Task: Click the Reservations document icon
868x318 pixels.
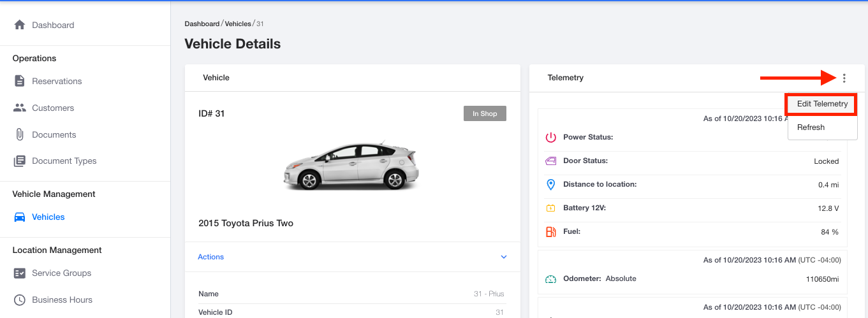Action: [x=20, y=81]
